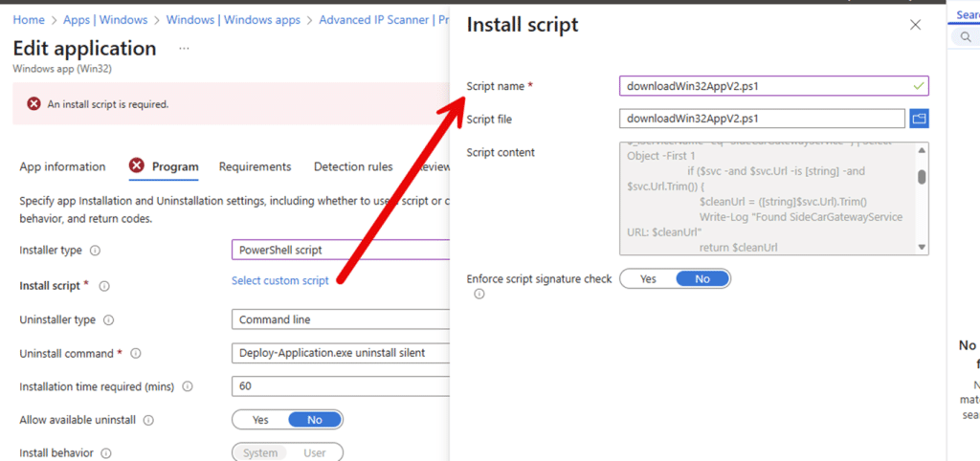Switch to the Detection rules tab
980x461 pixels.
(353, 166)
